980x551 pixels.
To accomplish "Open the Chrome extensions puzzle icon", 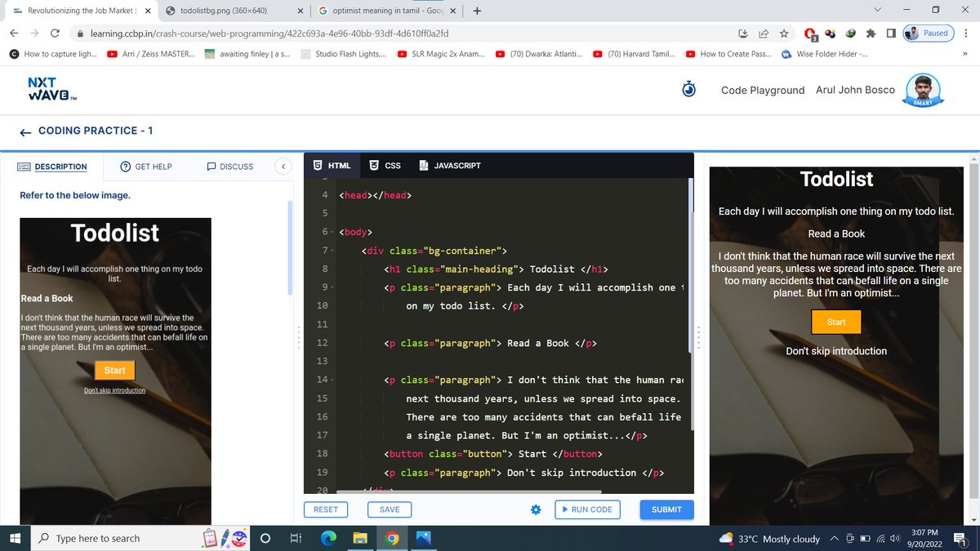I will coord(871,33).
